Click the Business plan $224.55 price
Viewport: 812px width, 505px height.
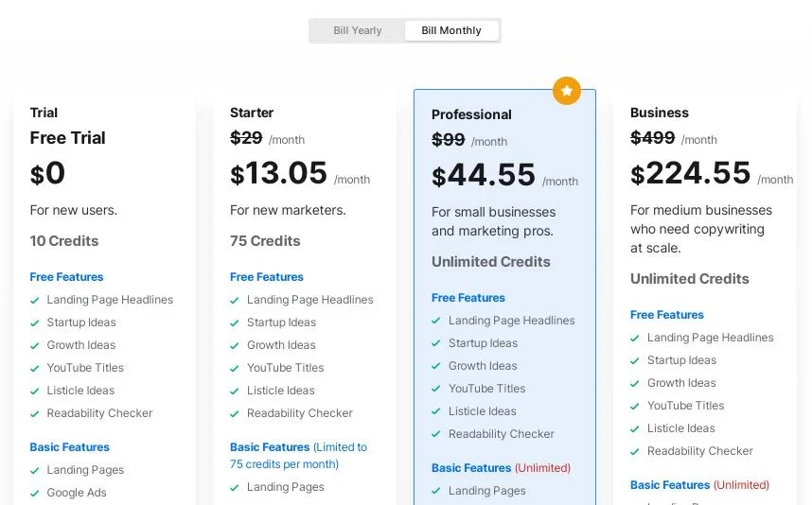click(x=691, y=174)
